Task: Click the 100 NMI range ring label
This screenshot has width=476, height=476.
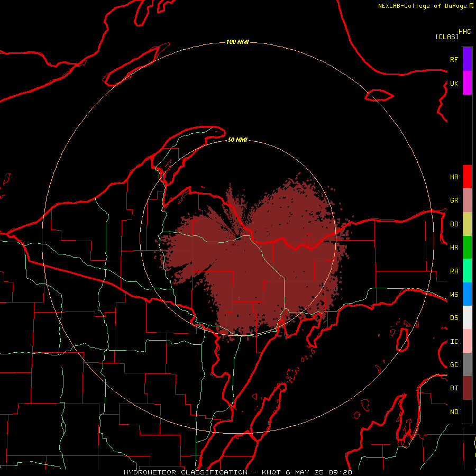Action: (237, 42)
